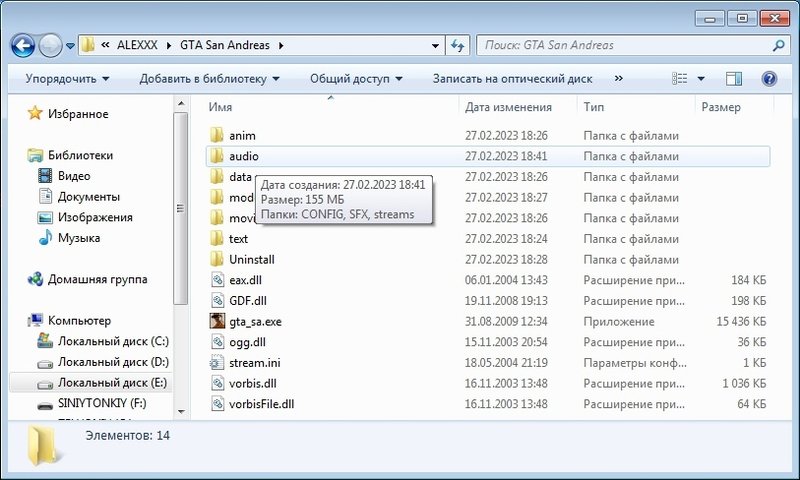
Task: Click the icon beside Домашняя группа
Action: [x=35, y=279]
